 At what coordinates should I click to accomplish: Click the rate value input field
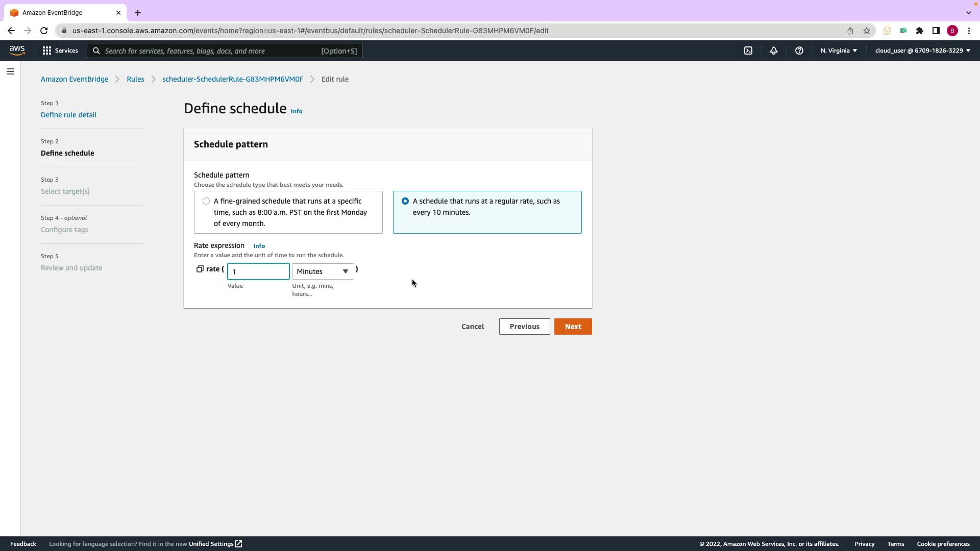(x=258, y=271)
